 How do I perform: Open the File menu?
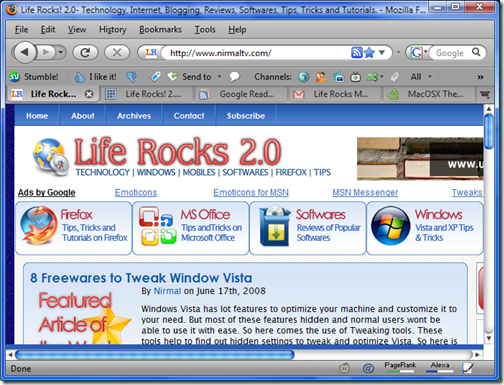[x=21, y=30]
